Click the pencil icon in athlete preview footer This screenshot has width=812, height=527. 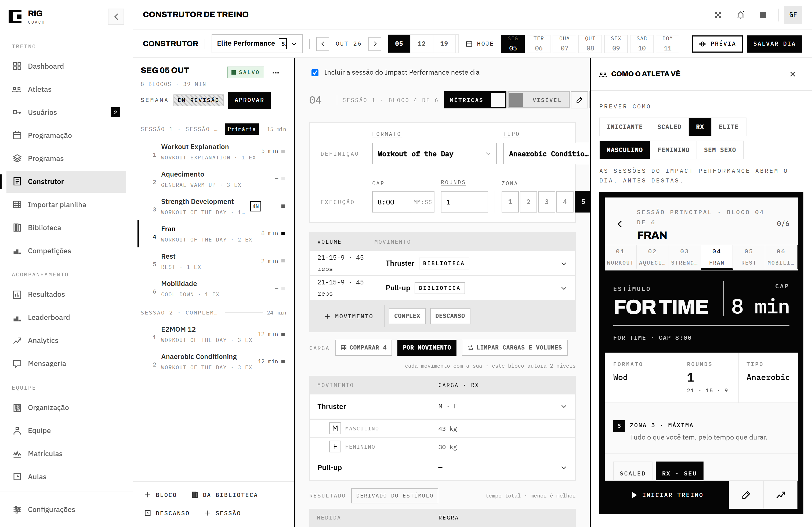[746, 495]
